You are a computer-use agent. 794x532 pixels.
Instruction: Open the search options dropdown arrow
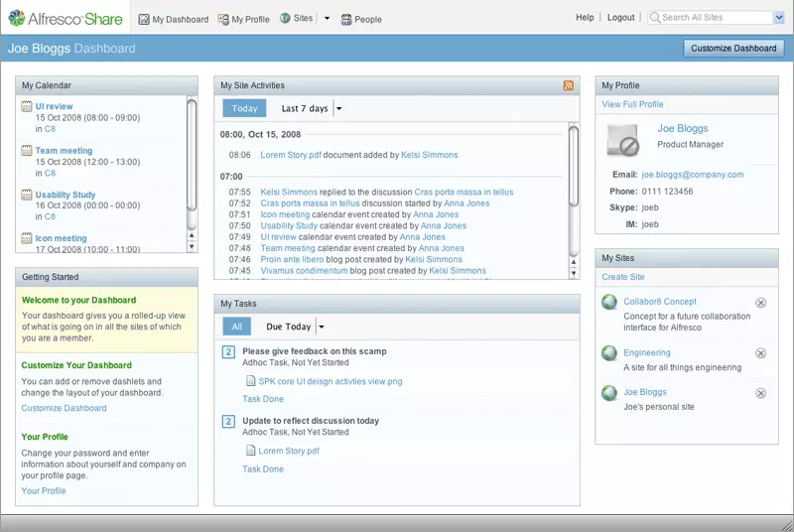tap(779, 18)
